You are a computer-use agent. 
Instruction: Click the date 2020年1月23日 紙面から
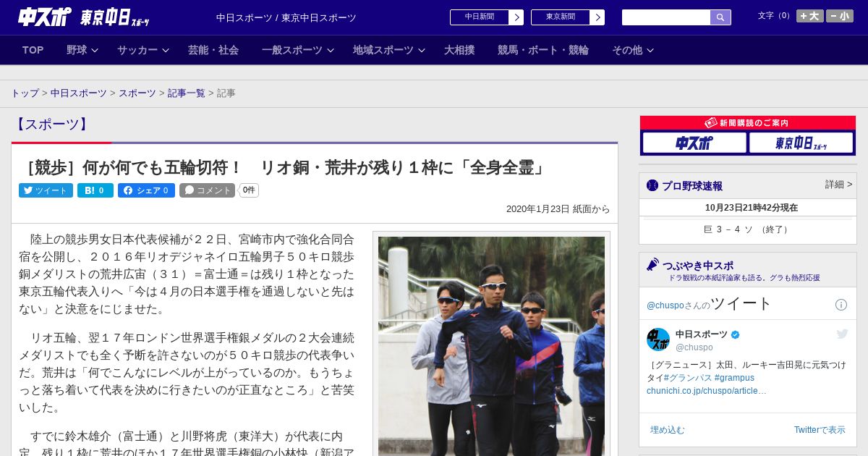(x=558, y=209)
